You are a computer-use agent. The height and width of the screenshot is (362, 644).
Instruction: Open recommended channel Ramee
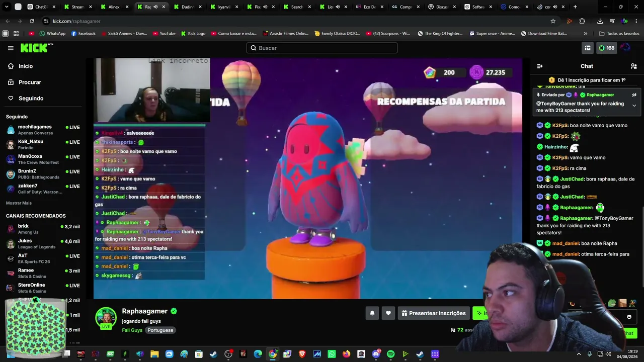(43, 273)
